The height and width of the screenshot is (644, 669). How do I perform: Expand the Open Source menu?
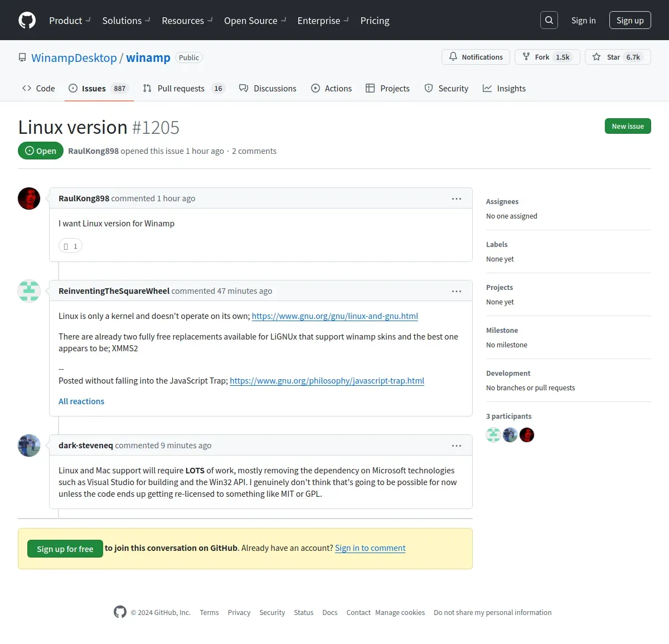(255, 21)
